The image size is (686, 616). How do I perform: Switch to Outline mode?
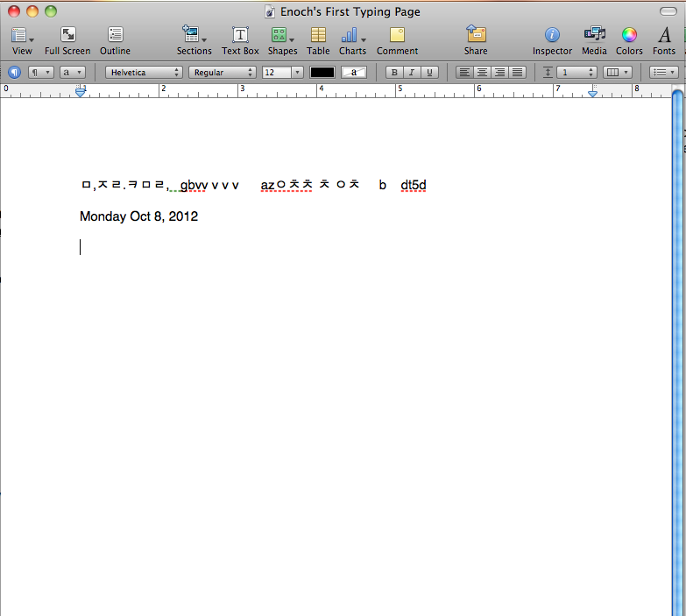(x=115, y=40)
